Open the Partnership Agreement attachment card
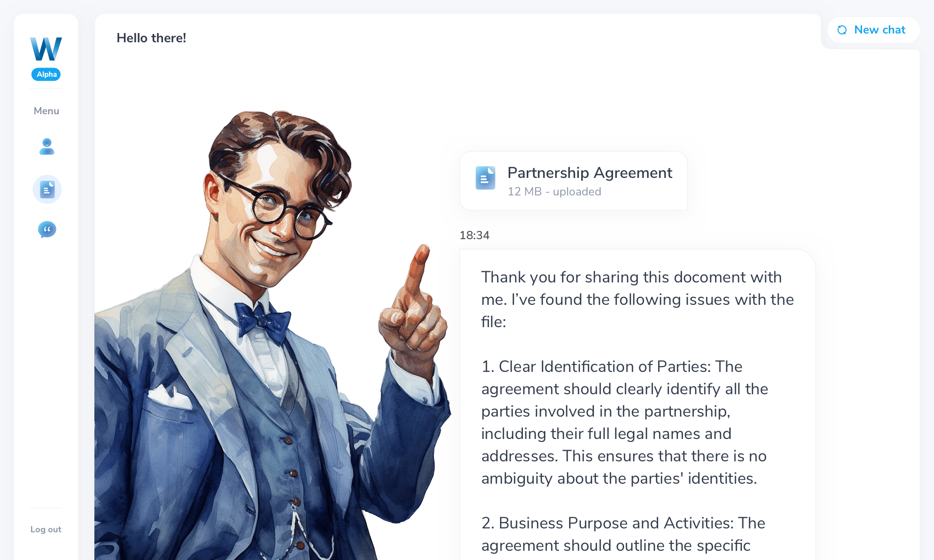 (x=574, y=181)
